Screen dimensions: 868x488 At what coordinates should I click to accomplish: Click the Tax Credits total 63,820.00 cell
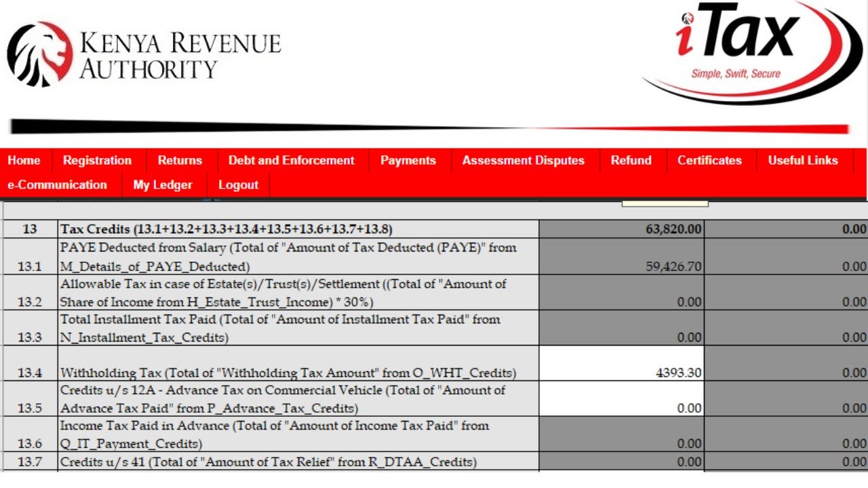click(x=622, y=229)
